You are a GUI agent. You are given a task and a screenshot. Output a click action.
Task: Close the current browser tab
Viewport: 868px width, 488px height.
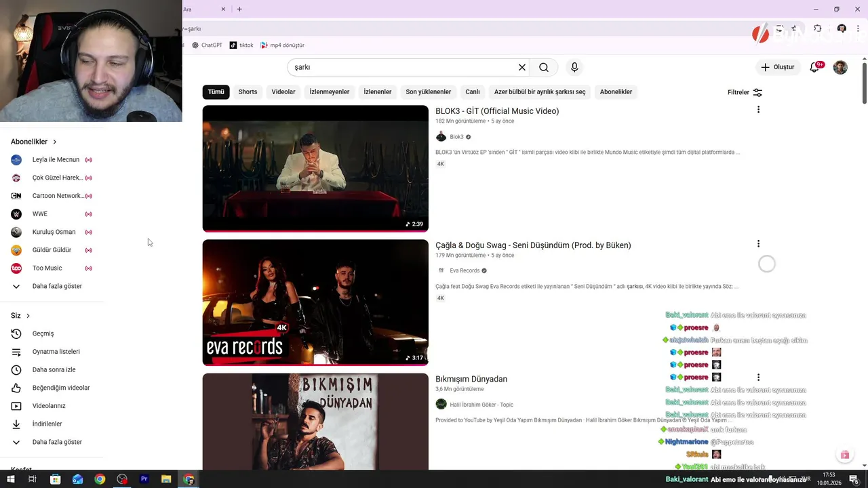(223, 9)
